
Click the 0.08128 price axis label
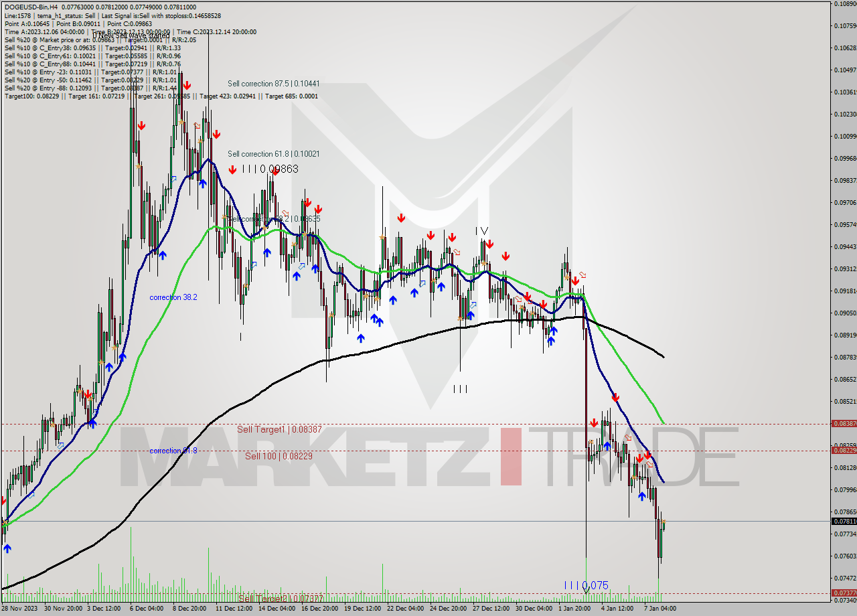846,468
